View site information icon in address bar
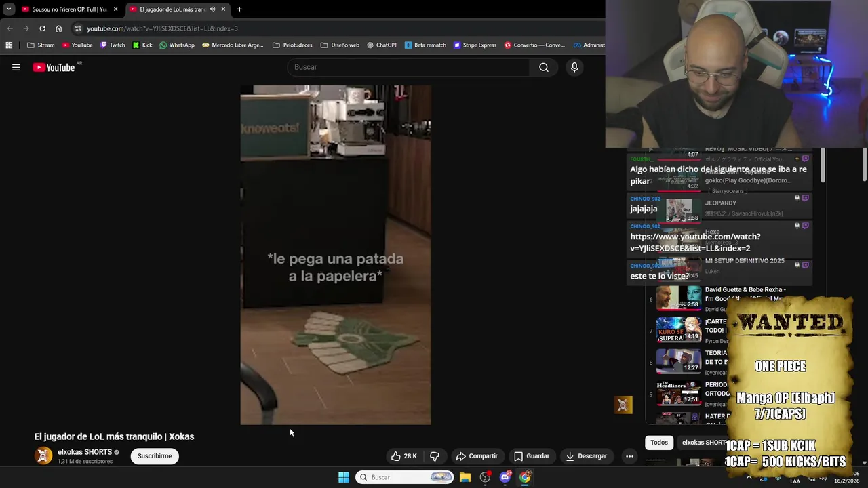 (78, 28)
